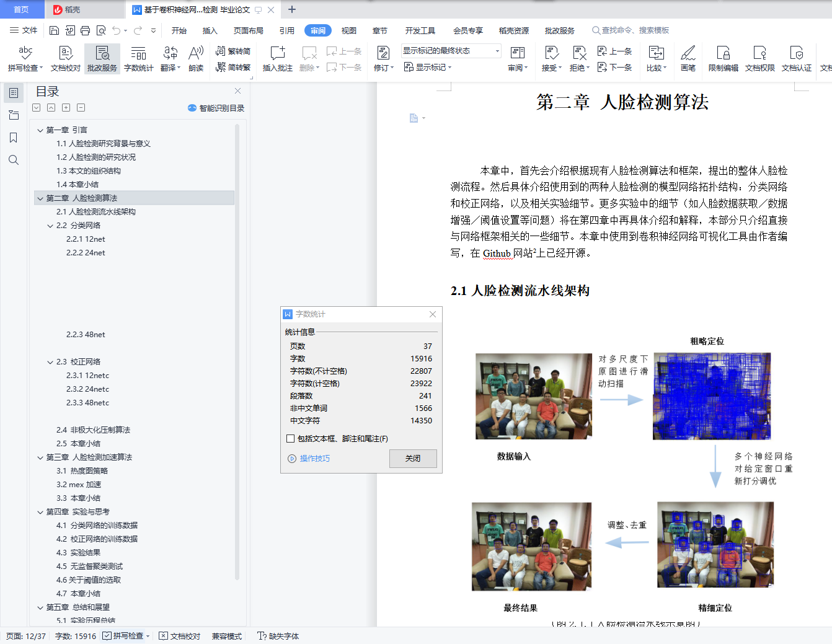The image size is (832, 644).
Task: Open 文档认证 document certification
Action: pos(796,58)
